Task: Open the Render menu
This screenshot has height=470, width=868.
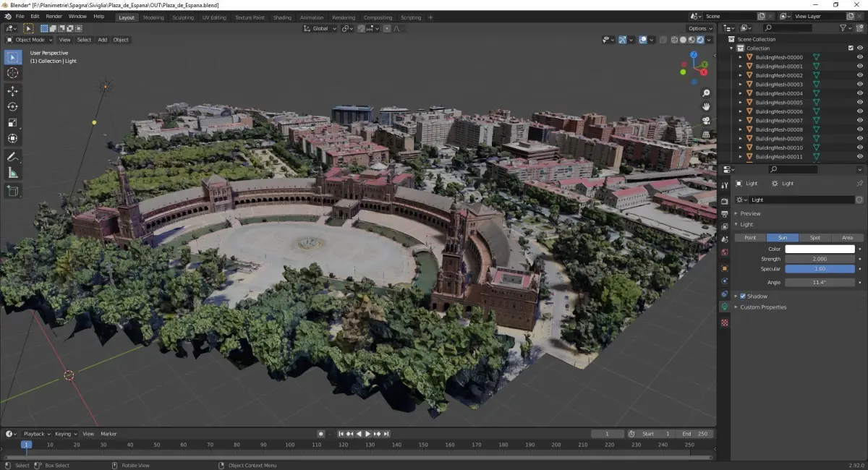Action: (54, 16)
